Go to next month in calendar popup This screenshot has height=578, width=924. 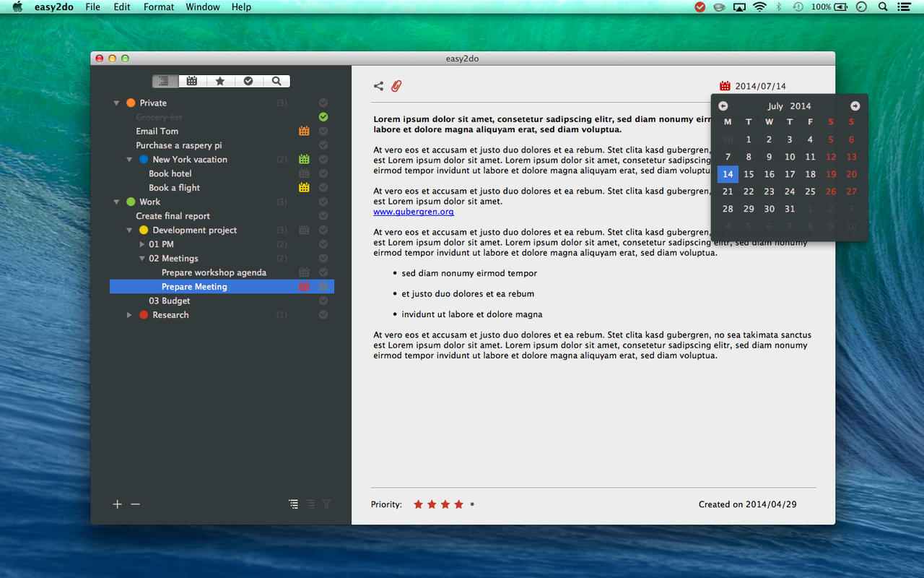(x=855, y=106)
